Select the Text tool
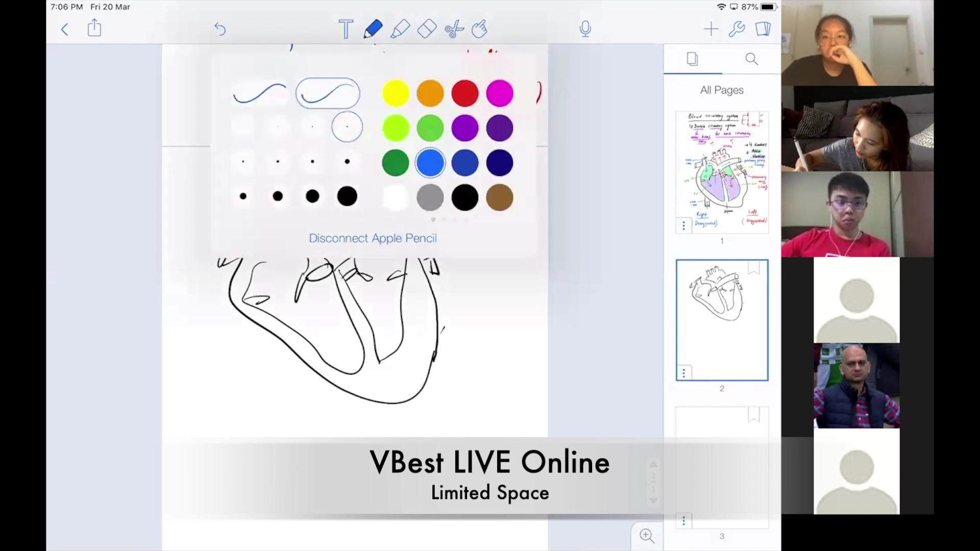980x551 pixels. pos(346,29)
